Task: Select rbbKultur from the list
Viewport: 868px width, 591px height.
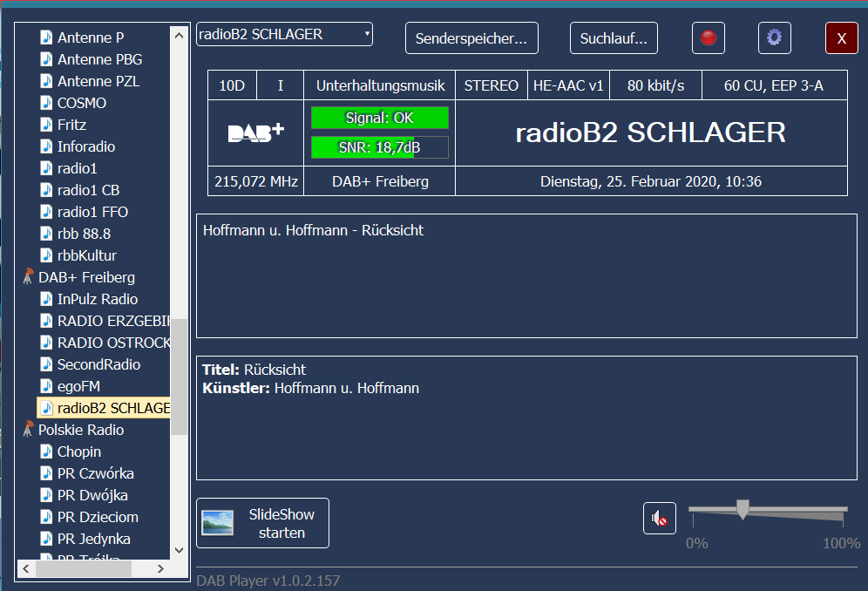Action: click(86, 255)
